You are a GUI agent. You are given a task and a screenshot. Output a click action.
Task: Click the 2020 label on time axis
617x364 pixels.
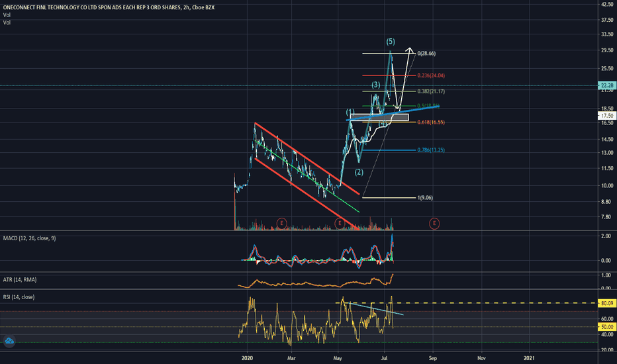(x=247, y=358)
